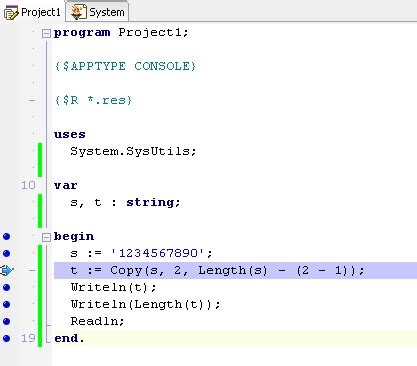This screenshot has height=366, width=417.
Task: Click the 'begin' keyword
Action: click(x=74, y=237)
